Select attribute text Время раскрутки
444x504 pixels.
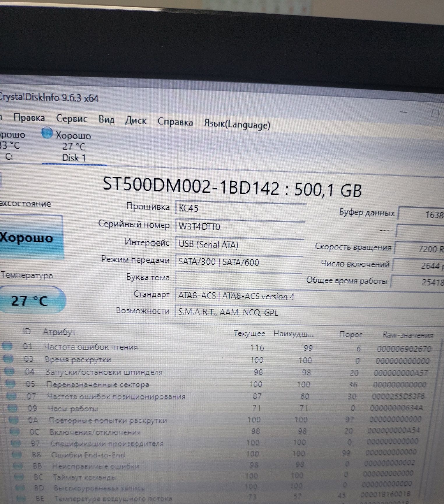click(78, 360)
